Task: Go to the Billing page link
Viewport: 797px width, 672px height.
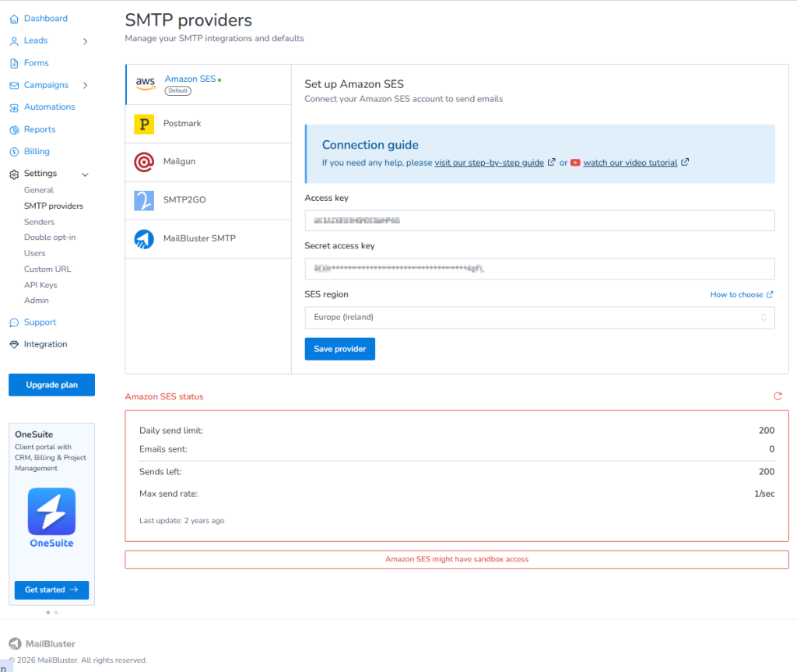Action: [x=37, y=152]
